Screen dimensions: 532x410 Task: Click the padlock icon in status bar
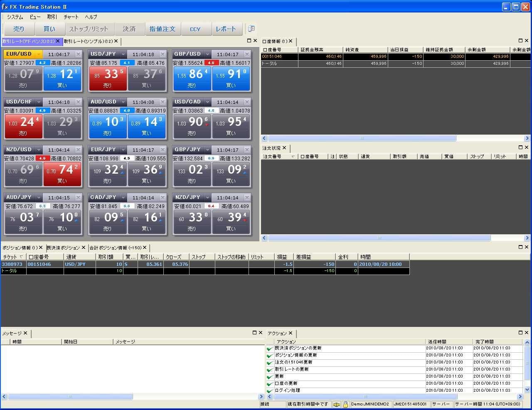click(x=345, y=404)
